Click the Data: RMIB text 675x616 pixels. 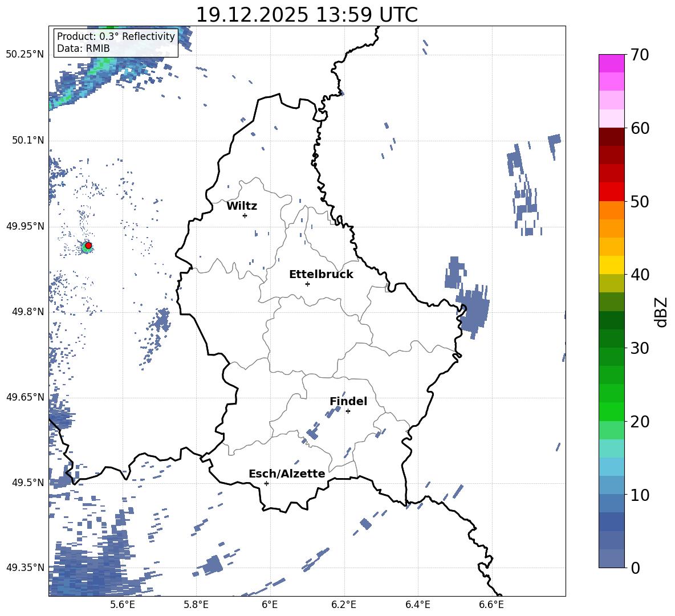(x=83, y=48)
